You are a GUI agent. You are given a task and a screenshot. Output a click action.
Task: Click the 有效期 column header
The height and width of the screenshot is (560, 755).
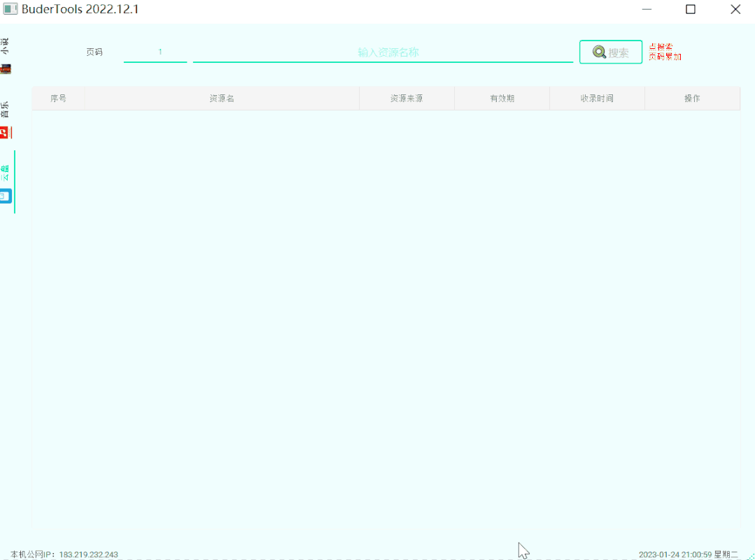[x=502, y=98]
